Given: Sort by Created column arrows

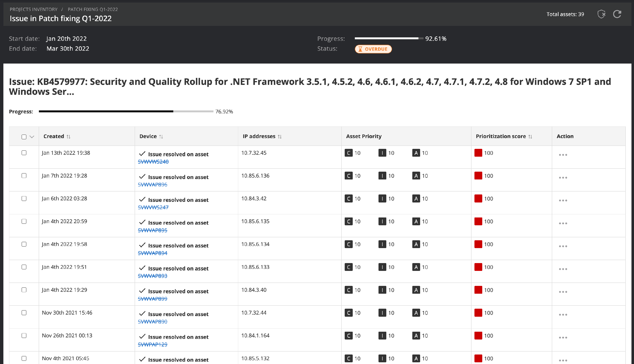Looking at the screenshot, I should pyautogui.click(x=68, y=136).
